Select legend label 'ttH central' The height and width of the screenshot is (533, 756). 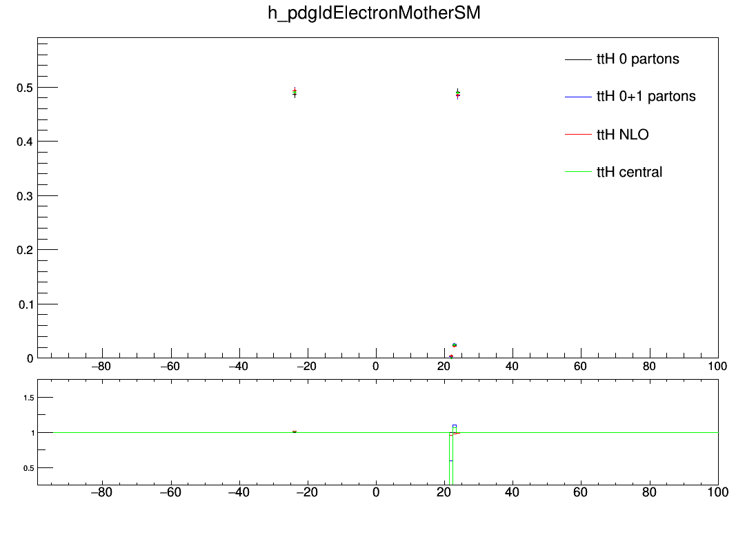(x=629, y=172)
